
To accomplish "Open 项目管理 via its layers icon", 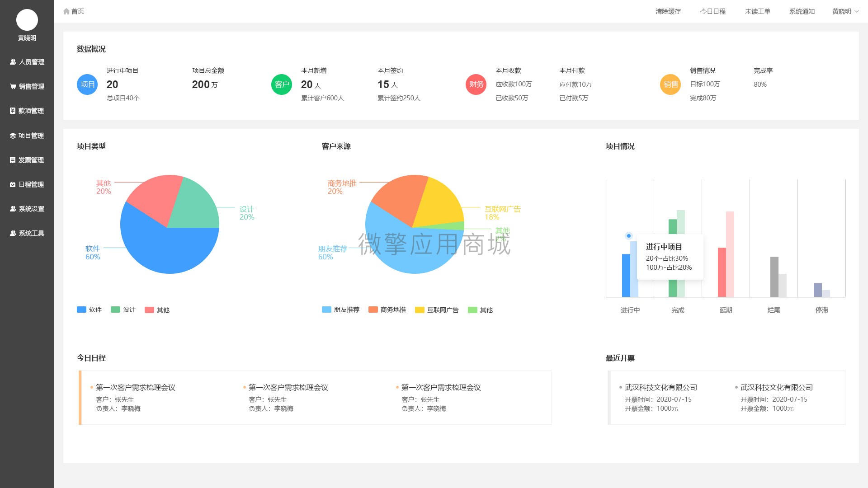I will pos(12,136).
